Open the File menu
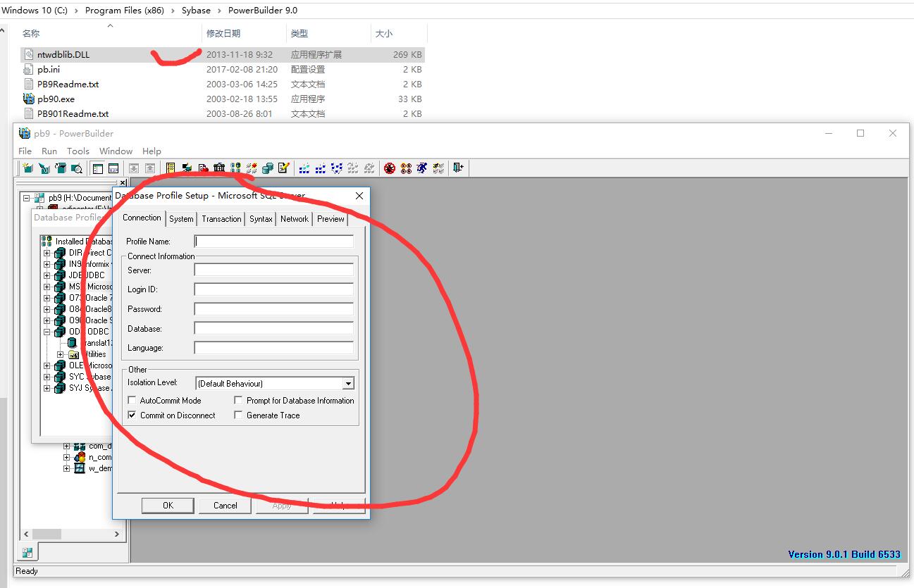Screen dimensions: 914x588 click(x=25, y=151)
